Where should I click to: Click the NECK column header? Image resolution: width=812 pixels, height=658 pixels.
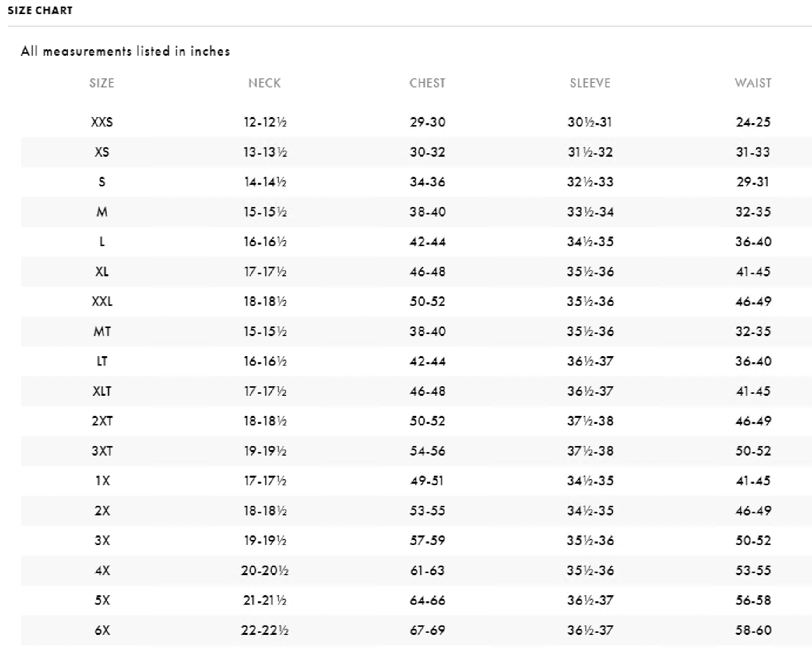click(x=264, y=83)
